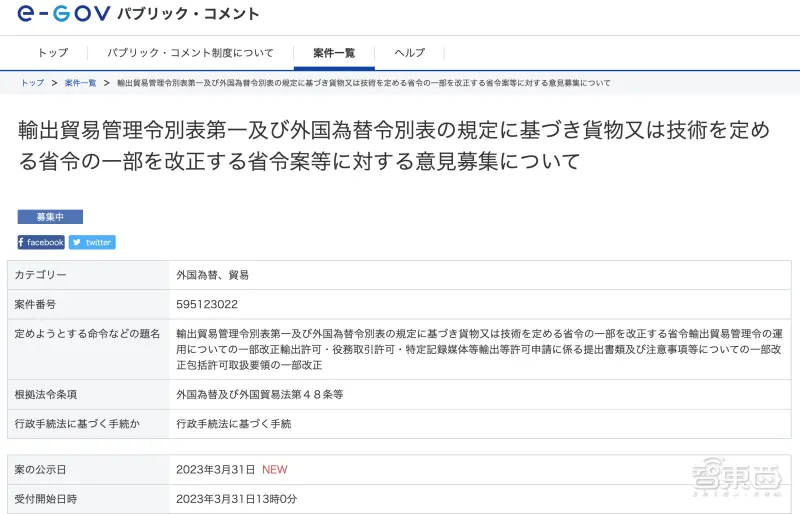
Task: Click the main page heading about 輸出貿易管理令
Action: [395, 146]
